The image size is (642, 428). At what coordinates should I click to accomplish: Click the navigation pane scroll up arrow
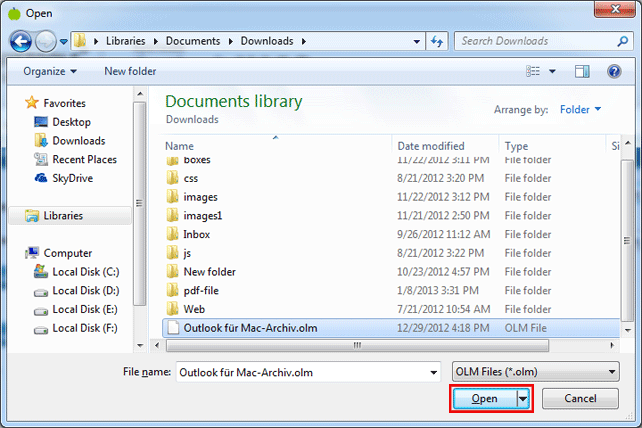(x=140, y=94)
